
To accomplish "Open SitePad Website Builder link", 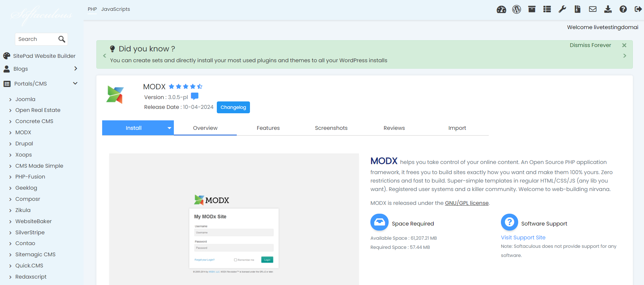I will pos(44,56).
